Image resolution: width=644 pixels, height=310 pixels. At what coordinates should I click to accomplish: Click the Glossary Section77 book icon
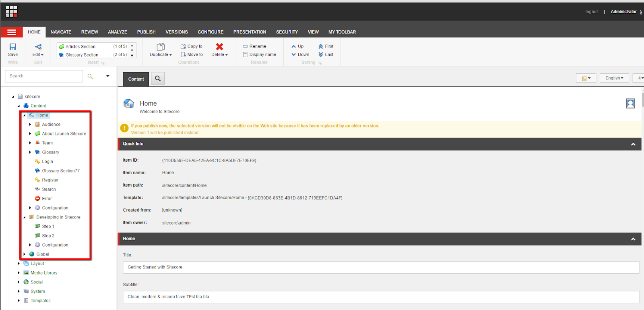(37, 171)
